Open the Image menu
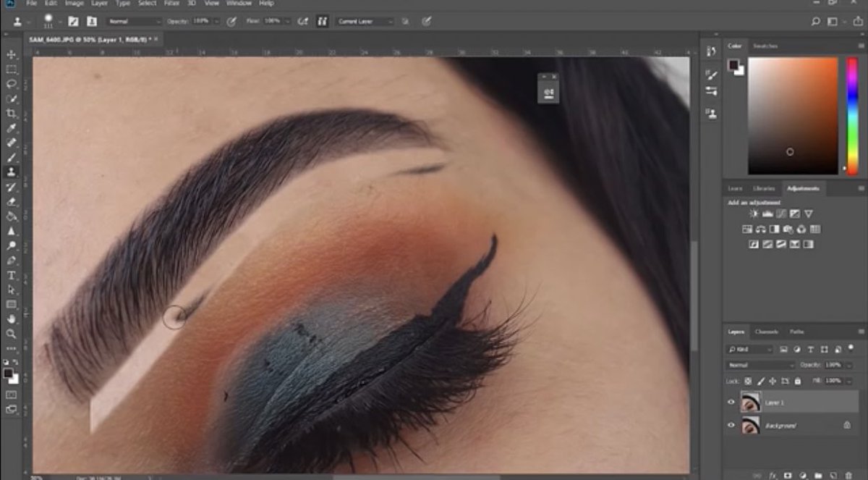This screenshot has width=868, height=480. point(74,4)
